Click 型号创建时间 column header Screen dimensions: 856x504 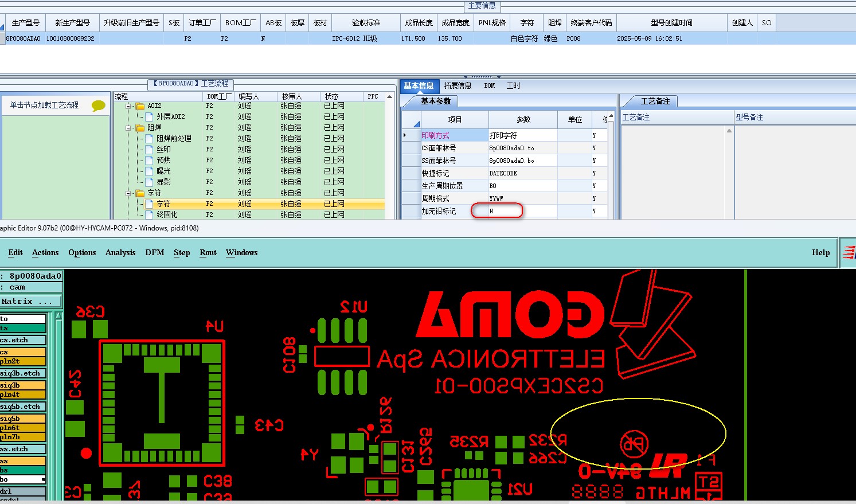[x=671, y=23]
